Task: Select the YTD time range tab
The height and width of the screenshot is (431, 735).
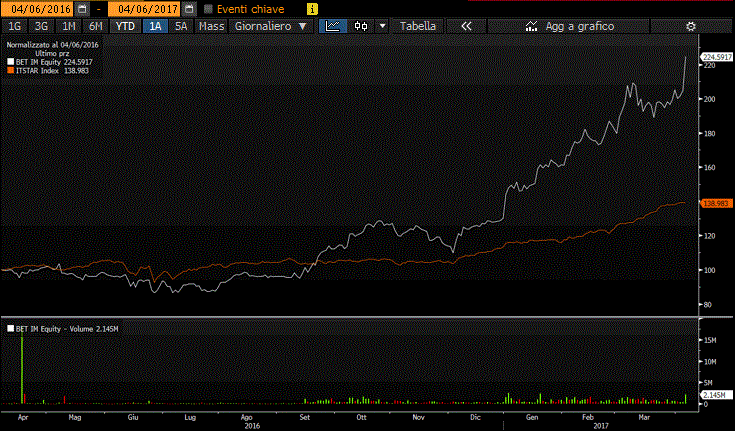Action: 125,26
